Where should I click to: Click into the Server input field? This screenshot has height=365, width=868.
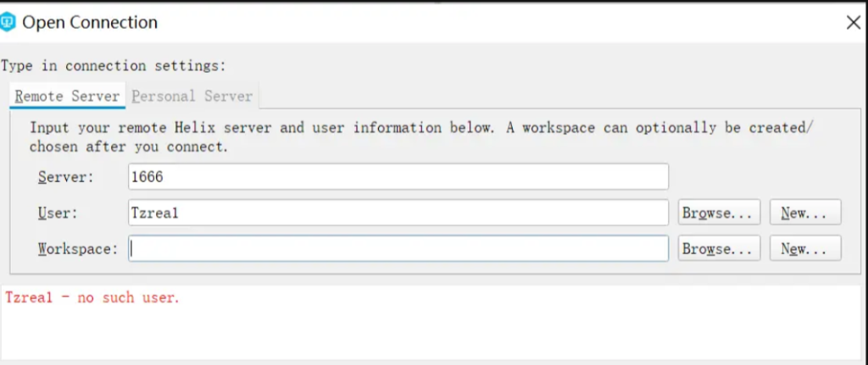(x=398, y=177)
